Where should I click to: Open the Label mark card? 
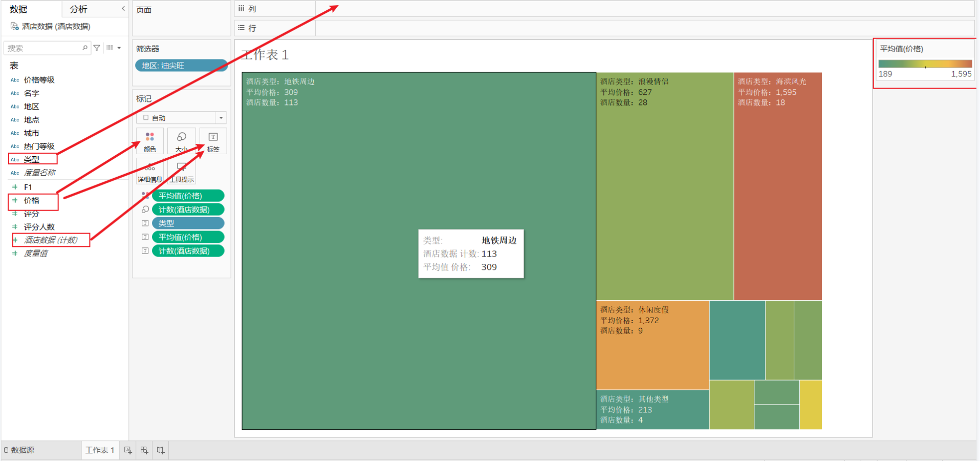coord(213,141)
